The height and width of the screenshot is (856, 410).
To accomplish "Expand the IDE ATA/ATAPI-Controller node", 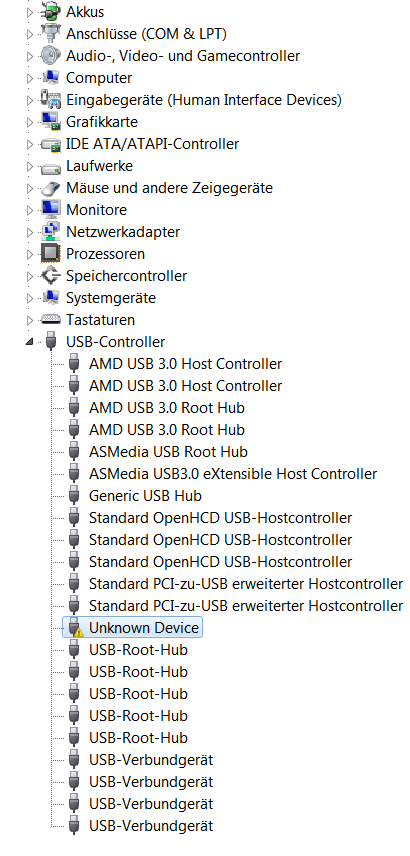I will pos(30,144).
